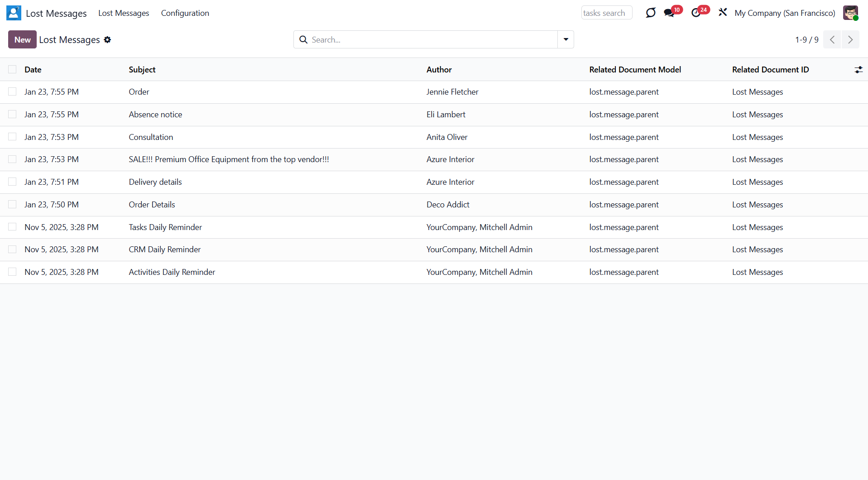
Task: Focus the Search... input field
Action: pyautogui.click(x=430, y=40)
